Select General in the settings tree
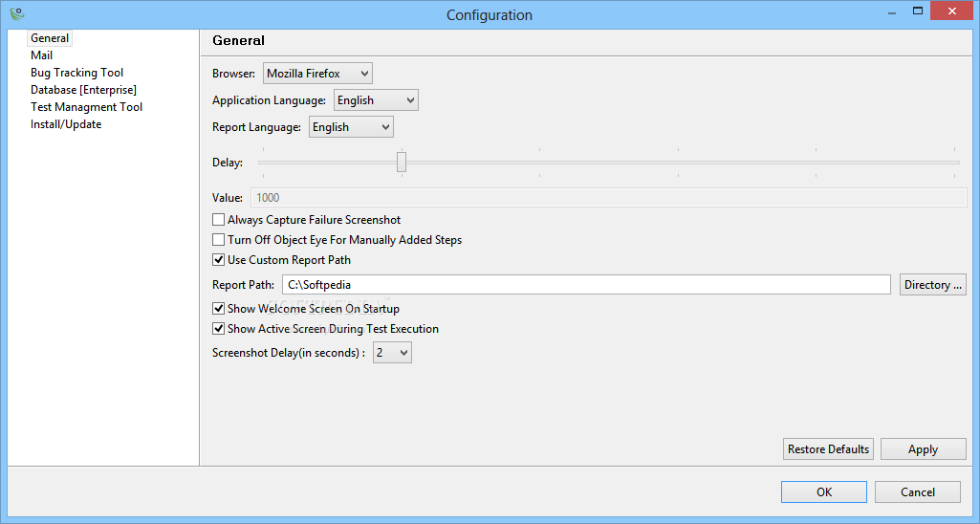 pyautogui.click(x=50, y=38)
